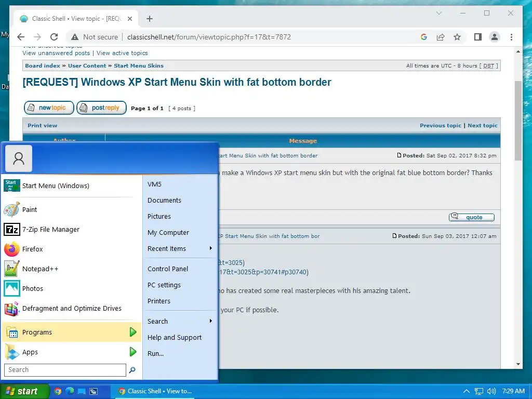Screen dimensions: 532x399
Task: Open Paint from the start menu
Action: (x=71, y=210)
